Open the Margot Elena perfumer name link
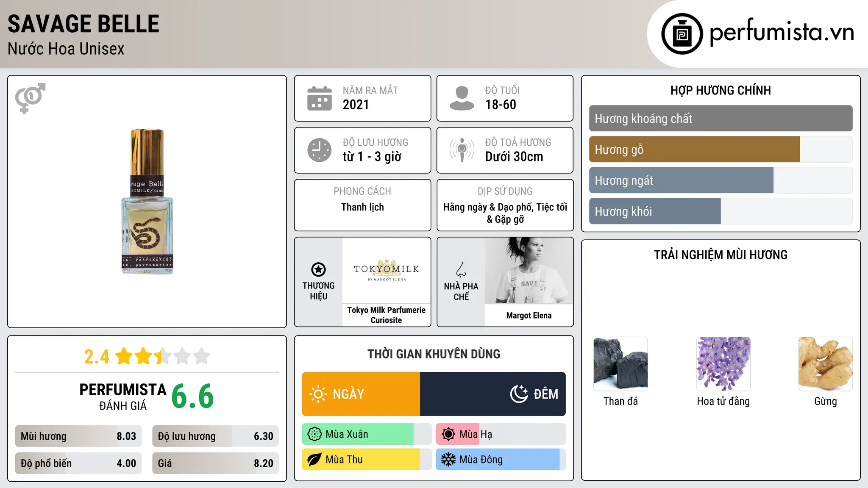The height and width of the screenshot is (488, 868). click(529, 316)
